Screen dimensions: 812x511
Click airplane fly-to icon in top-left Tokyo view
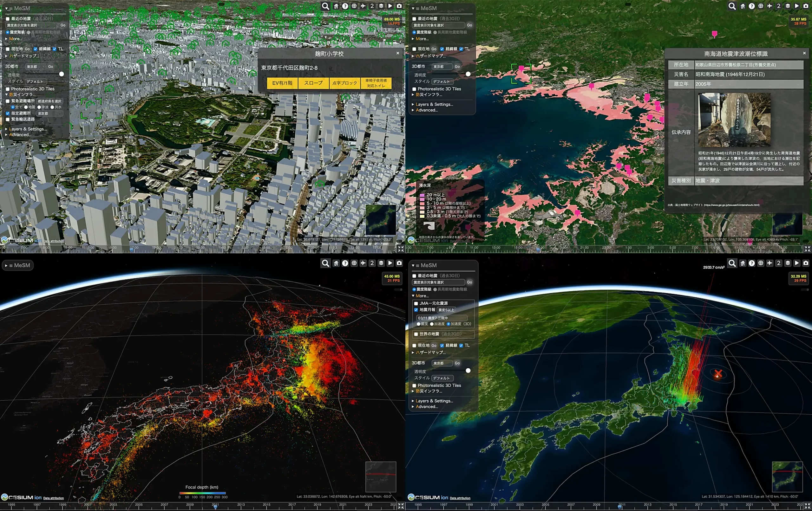(x=363, y=6)
